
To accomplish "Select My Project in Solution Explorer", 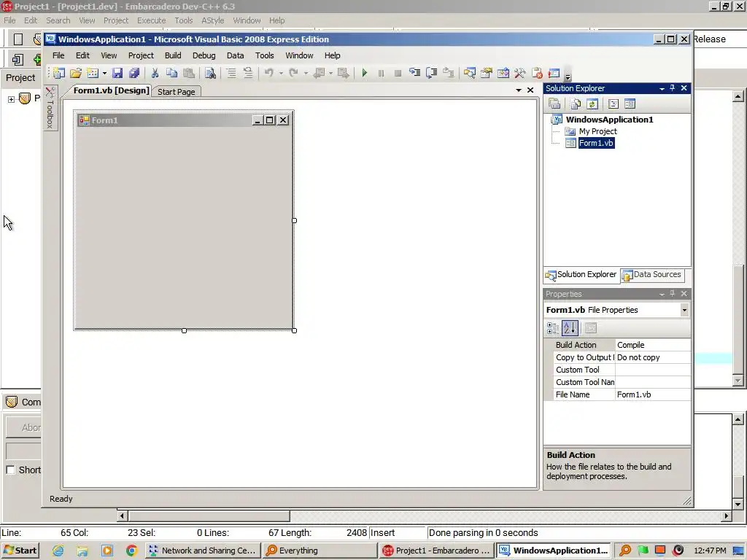I will (598, 131).
